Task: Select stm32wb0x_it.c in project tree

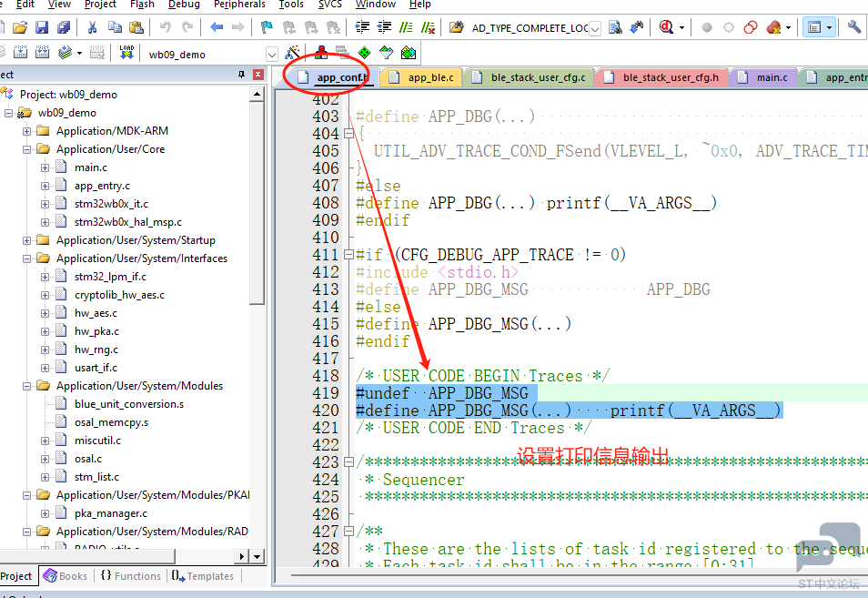Action: pyautogui.click(x=111, y=204)
